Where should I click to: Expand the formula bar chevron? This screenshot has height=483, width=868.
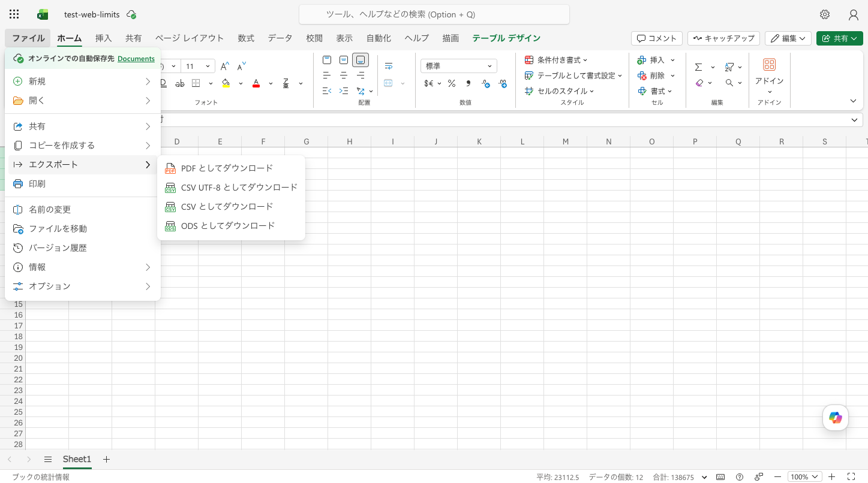pyautogui.click(x=854, y=120)
